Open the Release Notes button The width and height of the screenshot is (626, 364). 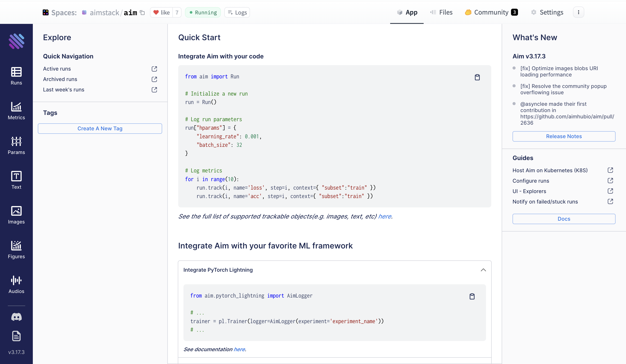click(564, 136)
